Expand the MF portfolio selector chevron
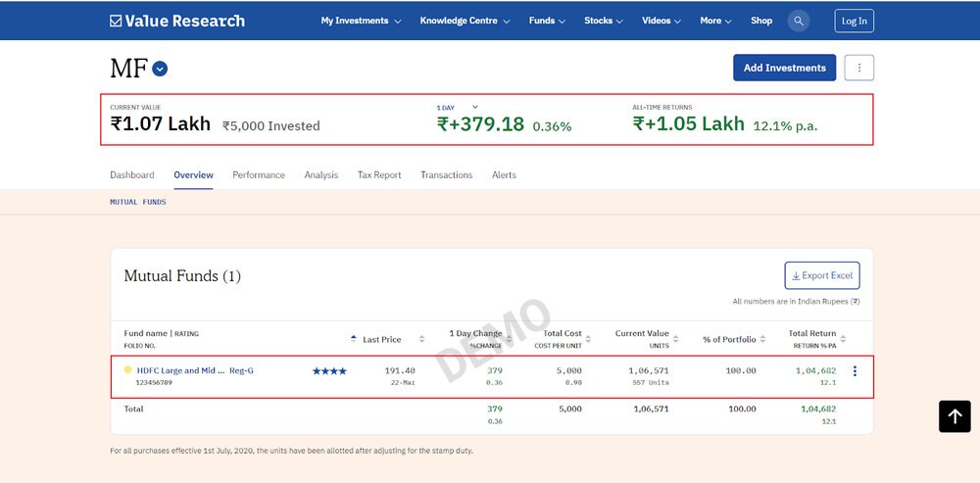980x483 pixels. coord(160,69)
